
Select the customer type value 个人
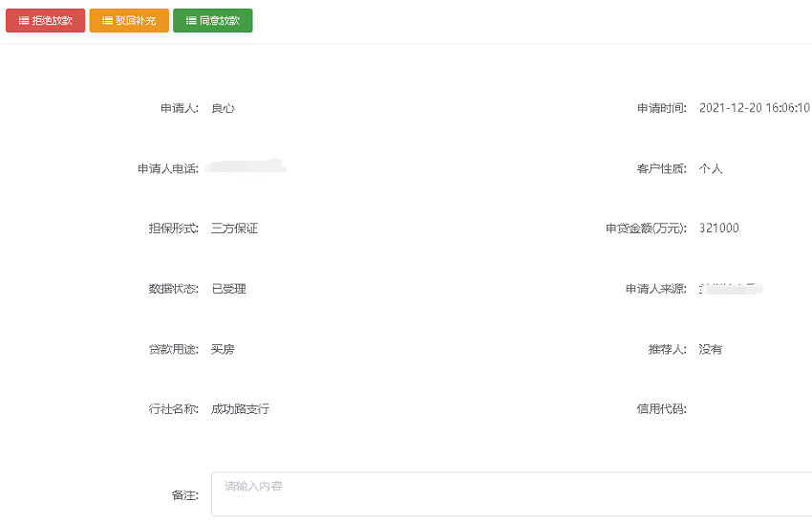tap(711, 168)
